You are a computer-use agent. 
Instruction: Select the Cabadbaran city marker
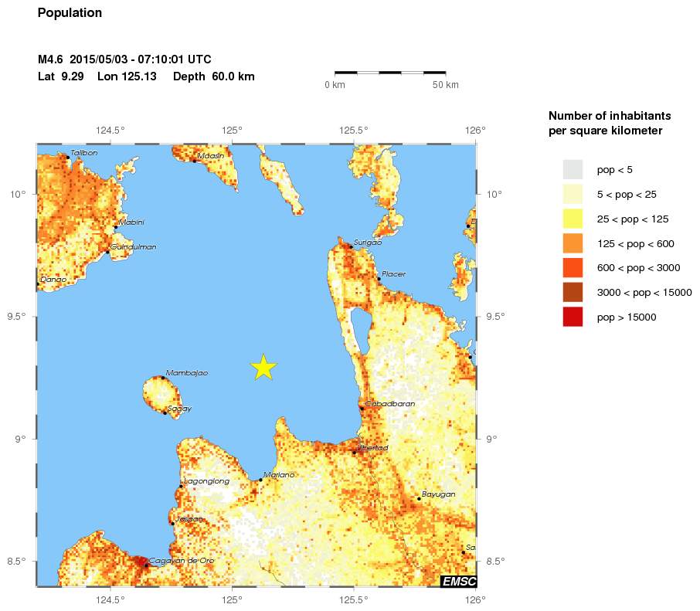click(x=362, y=408)
